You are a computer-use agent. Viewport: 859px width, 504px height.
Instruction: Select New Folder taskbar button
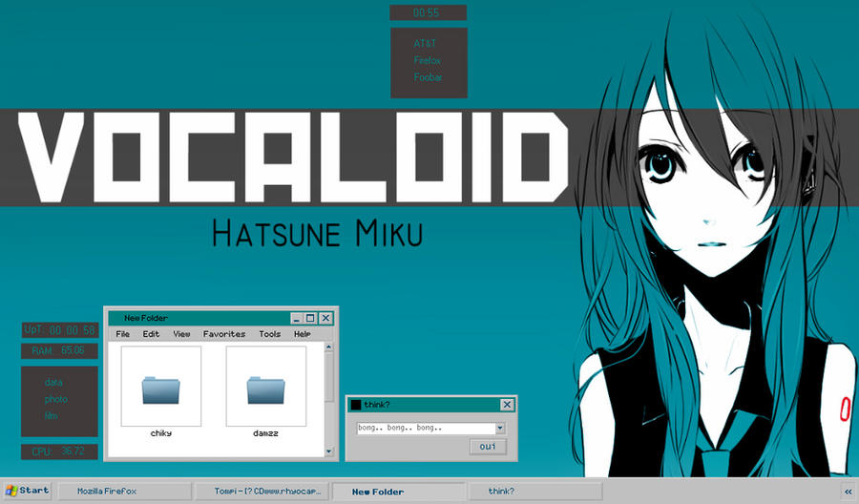pyautogui.click(x=399, y=492)
